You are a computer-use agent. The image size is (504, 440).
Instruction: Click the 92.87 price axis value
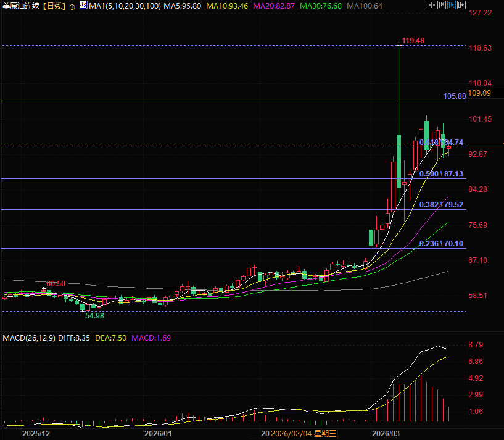point(478,154)
